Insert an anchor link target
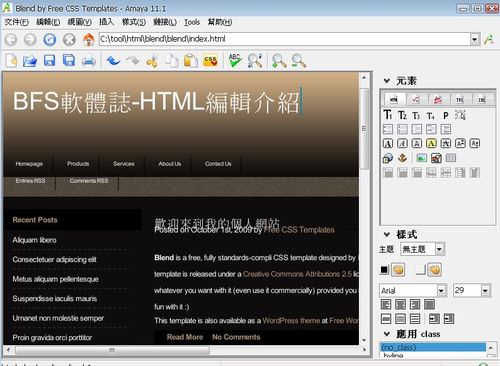This screenshot has height=366, width=500. 402,158
